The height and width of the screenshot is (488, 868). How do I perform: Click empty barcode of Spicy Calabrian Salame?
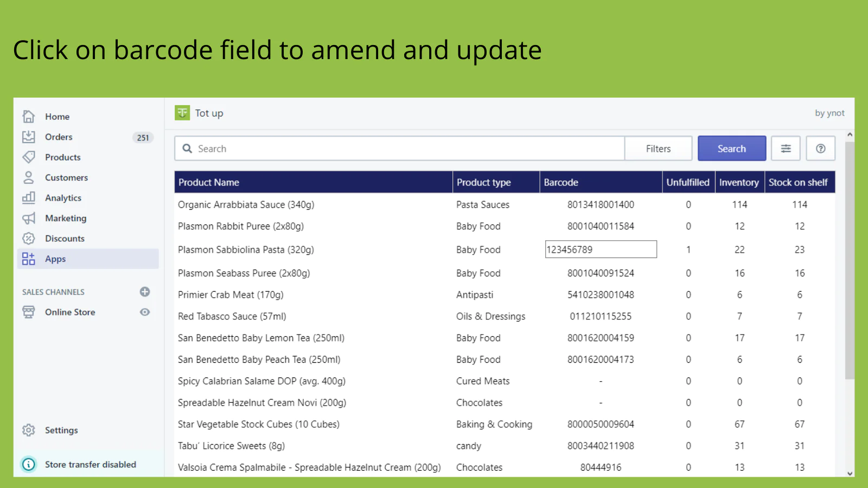point(601,381)
